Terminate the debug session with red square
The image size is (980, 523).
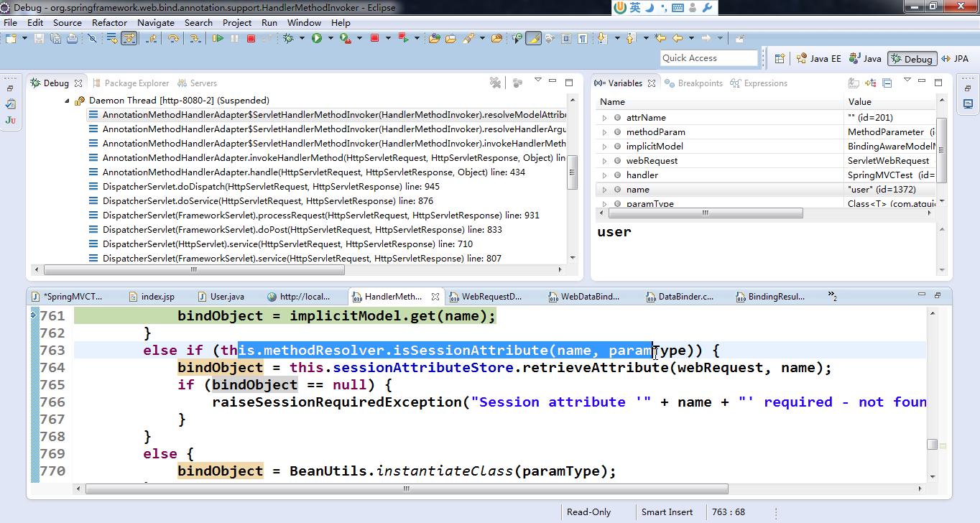coord(251,38)
